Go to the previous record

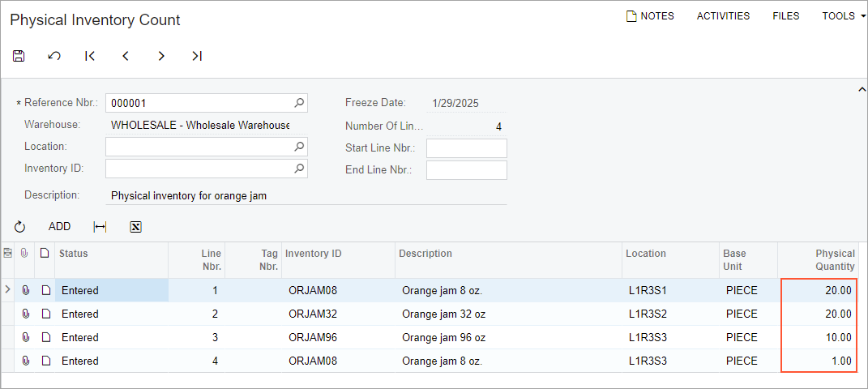pyautogui.click(x=126, y=56)
